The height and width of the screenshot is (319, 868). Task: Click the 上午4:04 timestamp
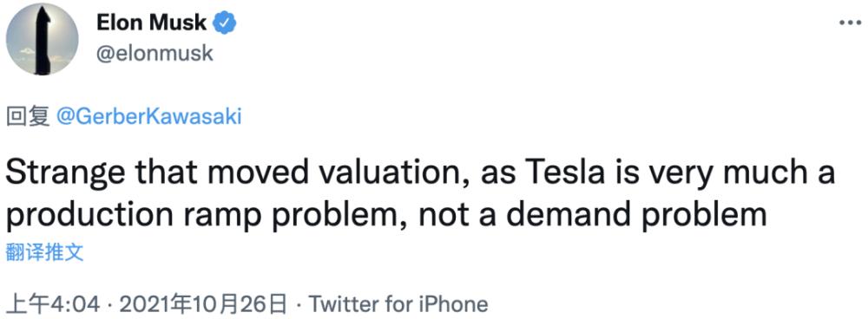53,304
